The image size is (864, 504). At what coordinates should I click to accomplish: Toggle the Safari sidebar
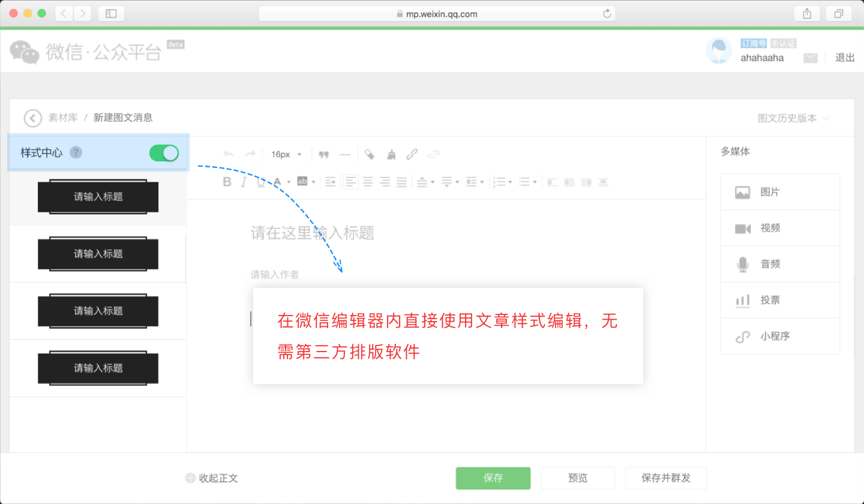coord(111,13)
